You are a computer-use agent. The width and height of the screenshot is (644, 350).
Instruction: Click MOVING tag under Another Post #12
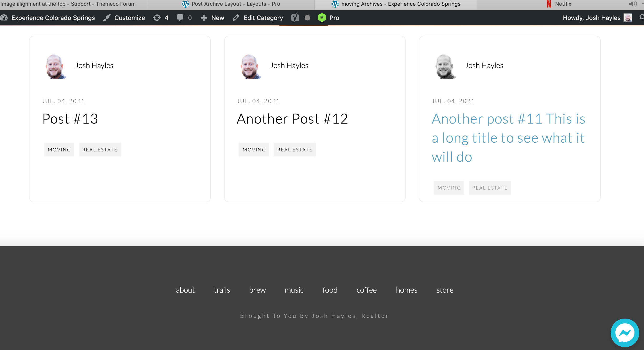[x=254, y=150]
